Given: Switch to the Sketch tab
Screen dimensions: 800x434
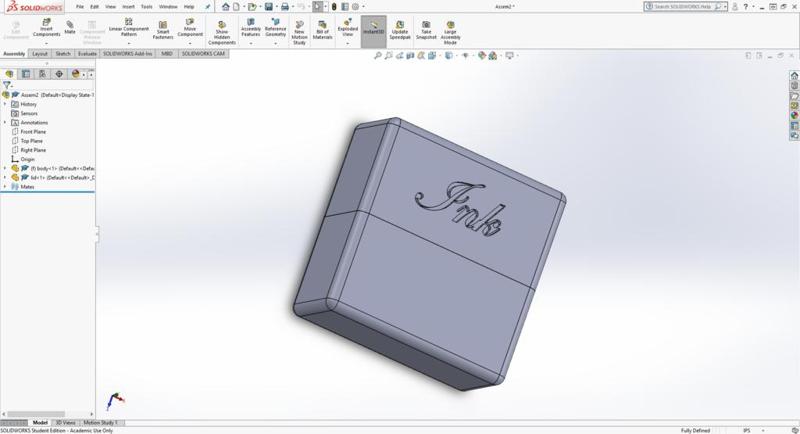Looking at the screenshot, I should coord(63,54).
